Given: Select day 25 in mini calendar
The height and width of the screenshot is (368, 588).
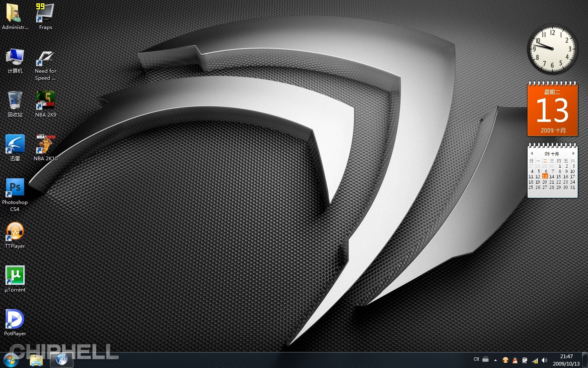Looking at the screenshot, I should click(531, 187).
